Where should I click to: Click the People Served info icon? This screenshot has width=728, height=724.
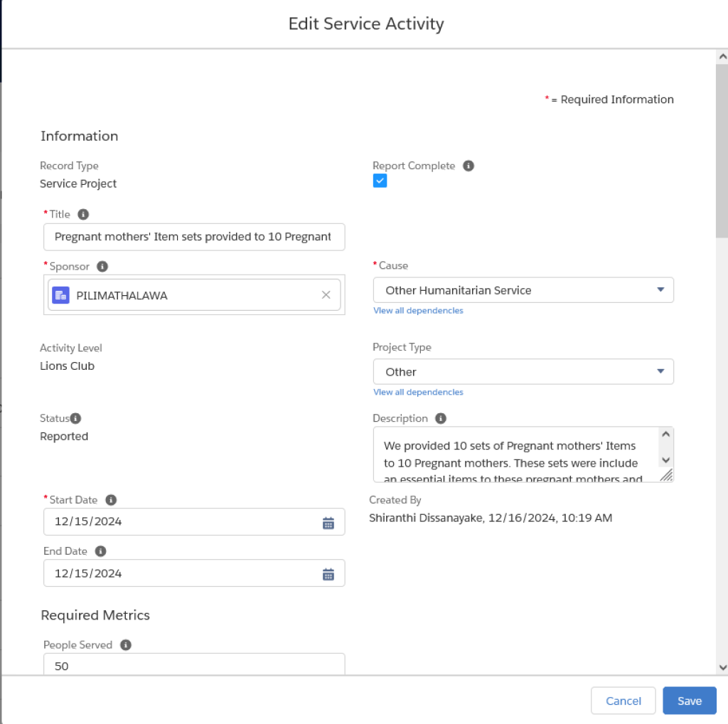(x=125, y=645)
